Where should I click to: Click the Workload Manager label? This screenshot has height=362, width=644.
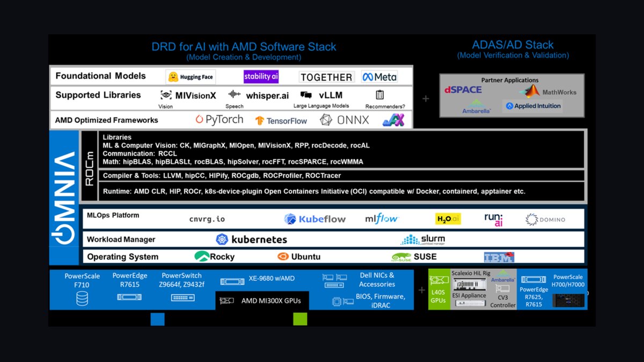pyautogui.click(x=121, y=240)
